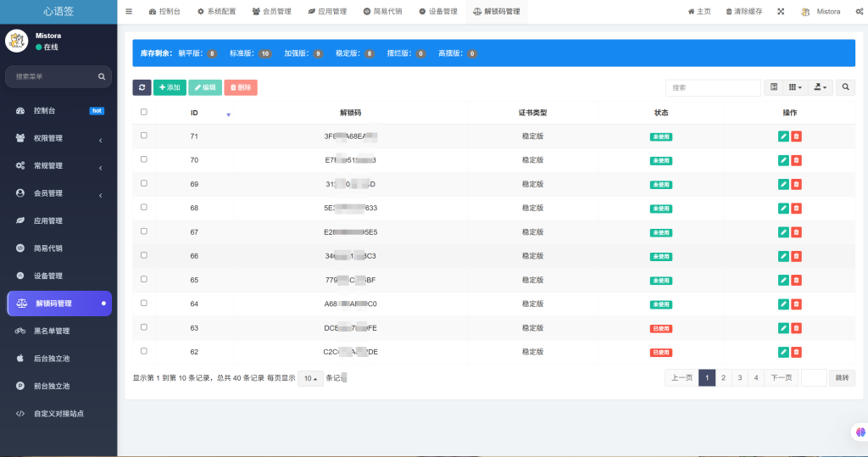
Task: Edit row with ID 63
Action: (783, 328)
